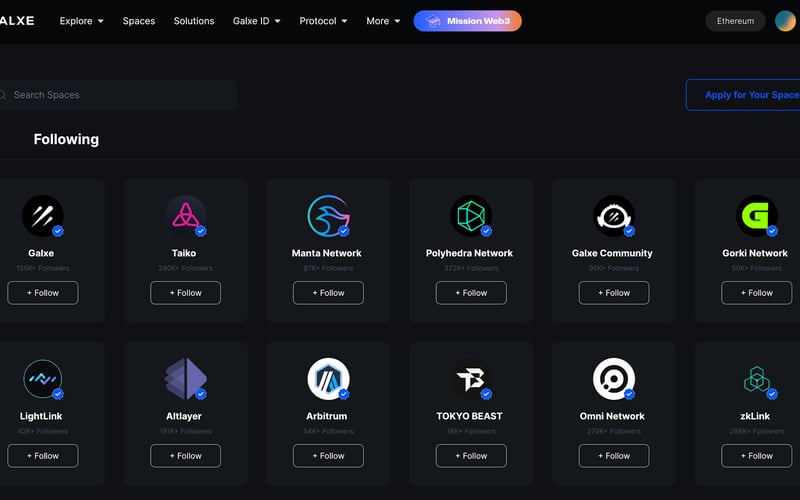This screenshot has height=500, width=800.
Task: Follow the Omni Network space
Action: coord(614,456)
